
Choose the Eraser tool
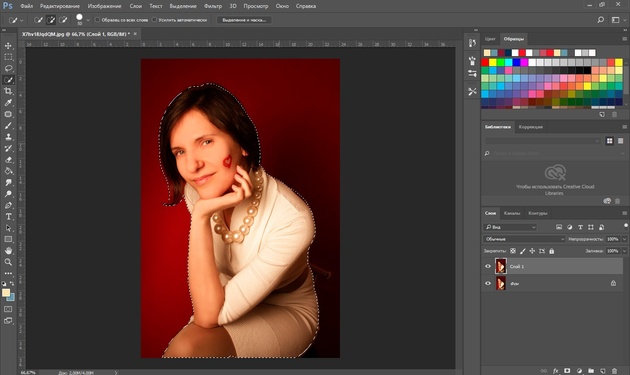click(8, 160)
